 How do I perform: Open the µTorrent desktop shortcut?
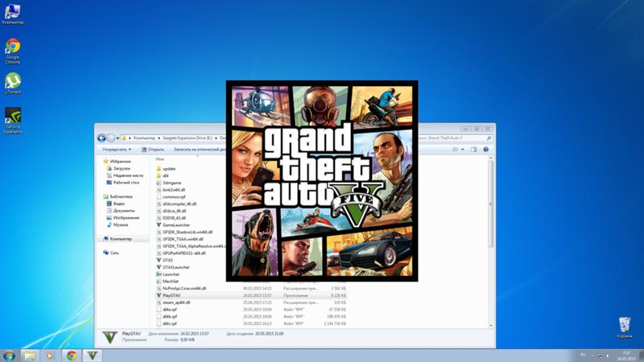(13, 84)
